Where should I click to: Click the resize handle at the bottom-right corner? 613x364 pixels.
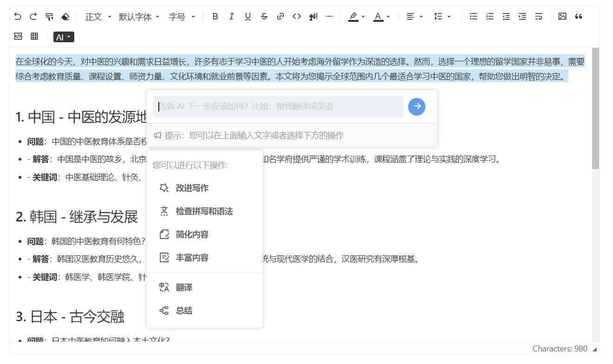click(595, 349)
